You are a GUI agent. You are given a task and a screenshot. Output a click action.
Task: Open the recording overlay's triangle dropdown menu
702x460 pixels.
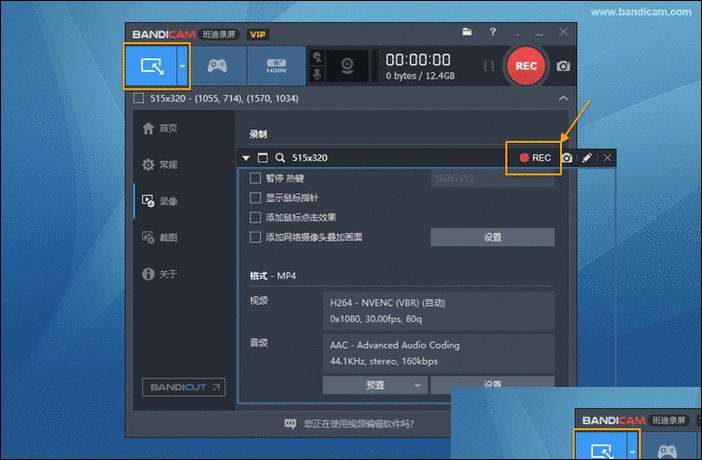click(x=246, y=158)
